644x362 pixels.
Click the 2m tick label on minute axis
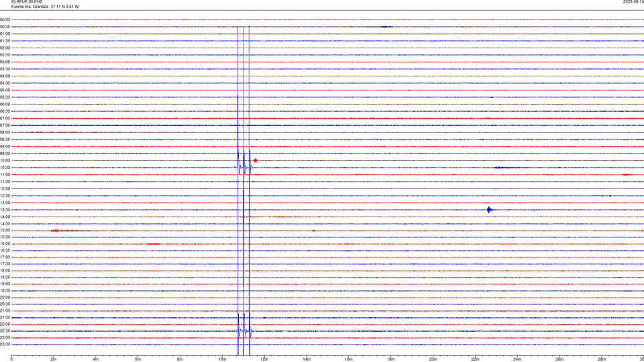point(54,359)
